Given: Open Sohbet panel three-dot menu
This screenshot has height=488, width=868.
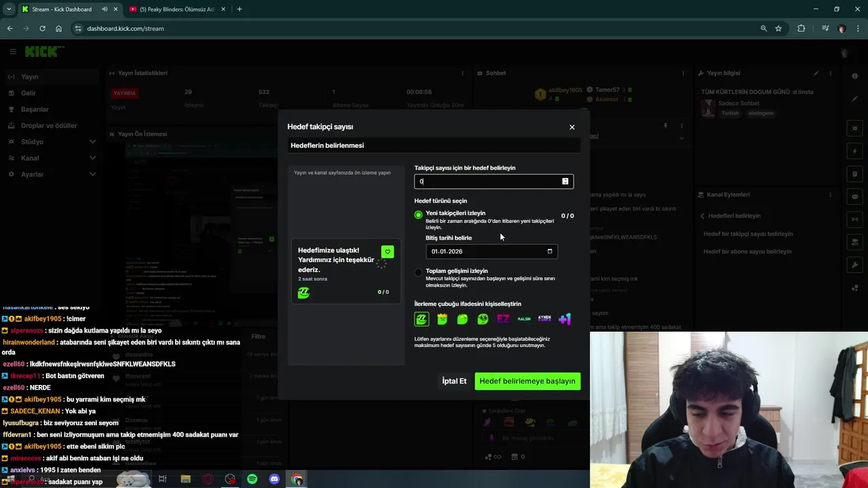Looking at the screenshot, I should pos(684,73).
